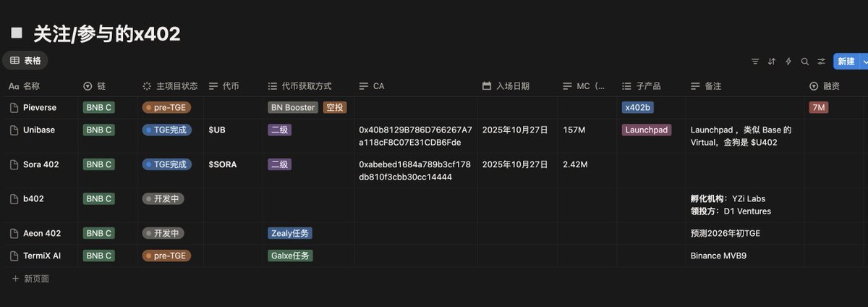The image size is (868, 307).
Task: Click the note mentioning YZi Labs
Action: (731, 205)
